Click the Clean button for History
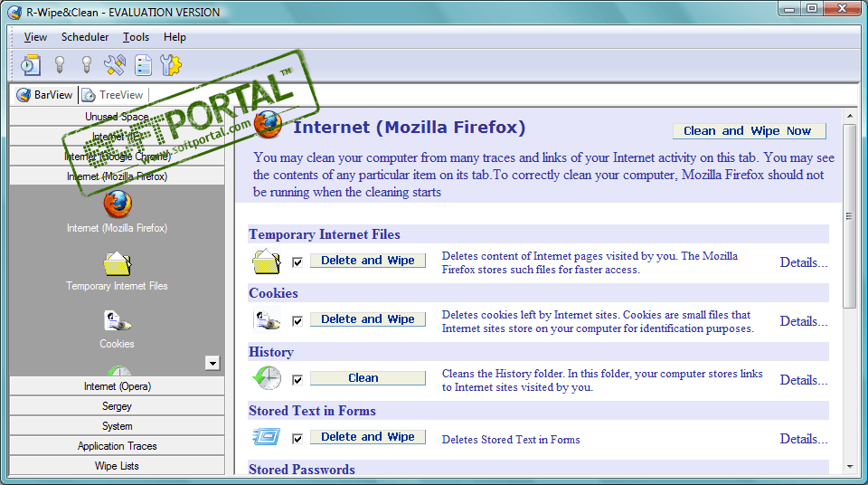The height and width of the screenshot is (485, 868). click(368, 378)
